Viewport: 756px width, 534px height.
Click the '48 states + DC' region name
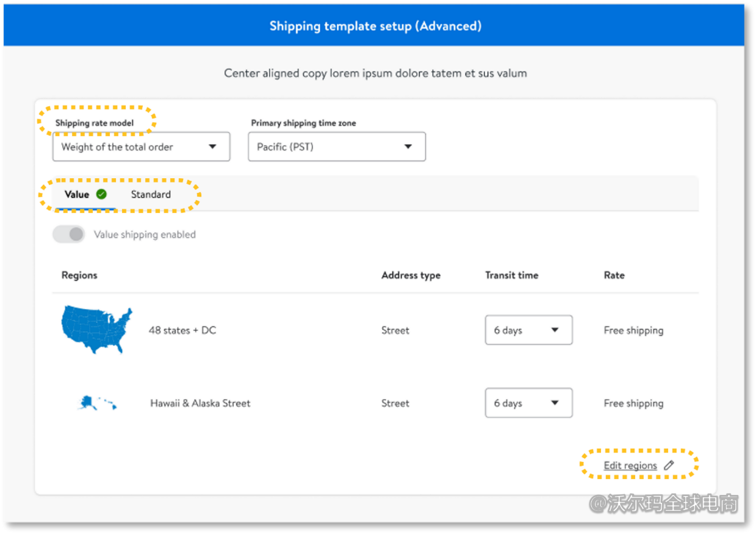pos(182,330)
